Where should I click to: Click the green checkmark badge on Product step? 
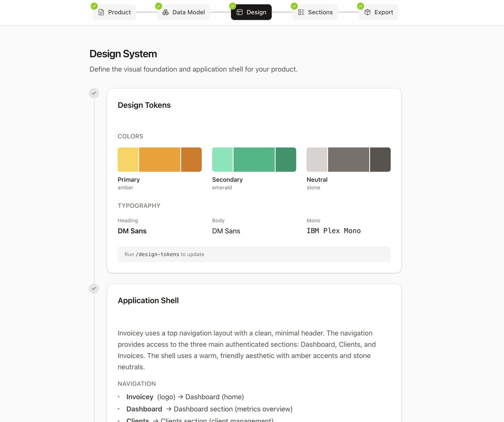click(94, 6)
